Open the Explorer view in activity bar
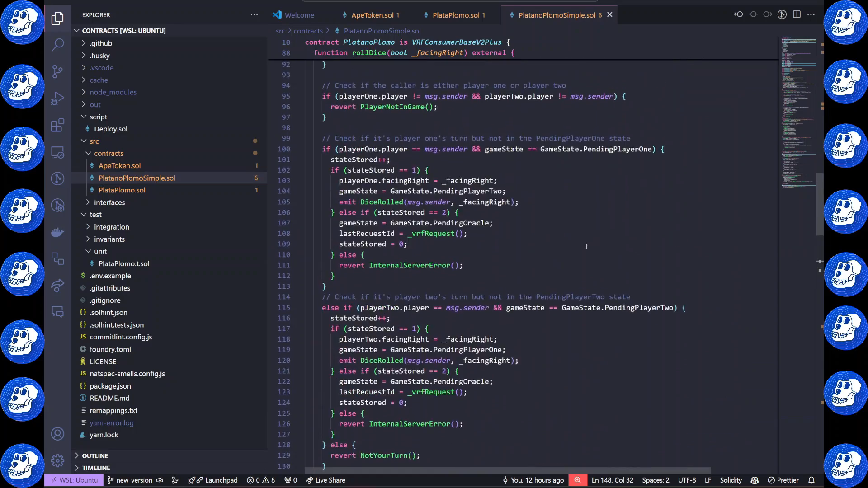Image resolution: width=868 pixels, height=488 pixels. [57, 18]
